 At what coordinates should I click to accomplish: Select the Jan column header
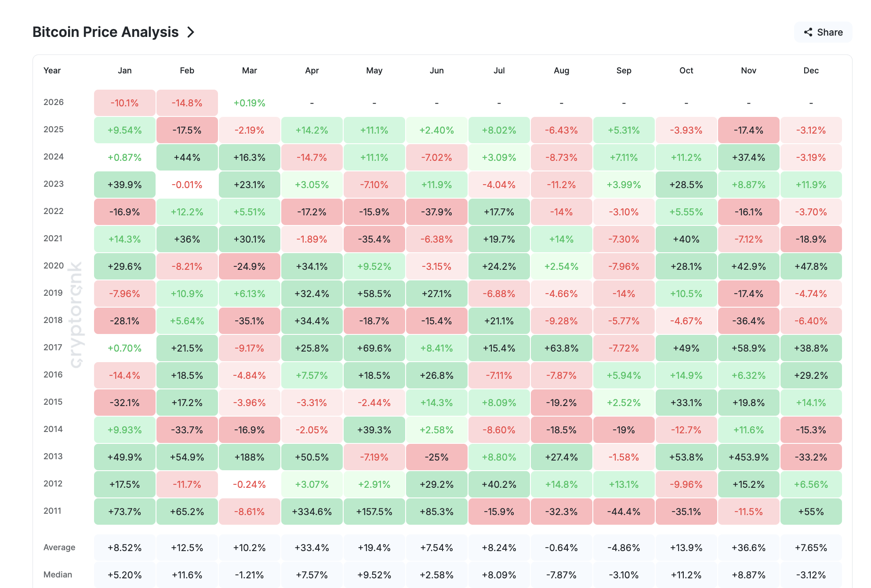click(124, 70)
